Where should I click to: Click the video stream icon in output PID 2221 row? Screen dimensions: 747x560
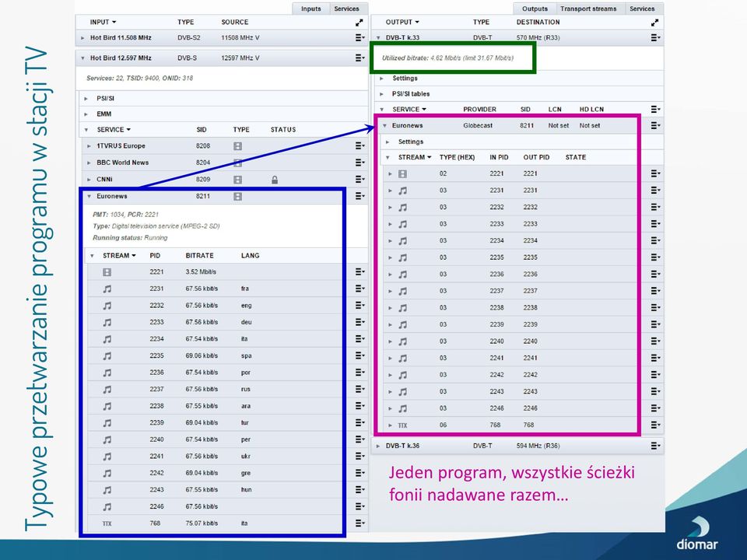point(402,173)
